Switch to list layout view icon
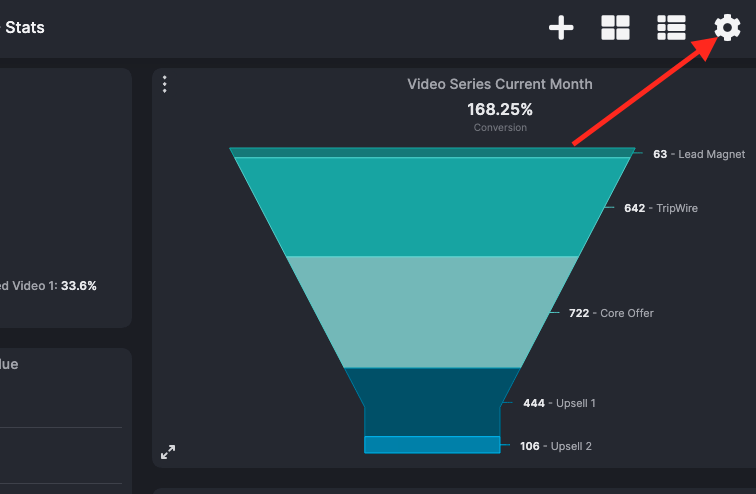756x494 pixels. [671, 28]
